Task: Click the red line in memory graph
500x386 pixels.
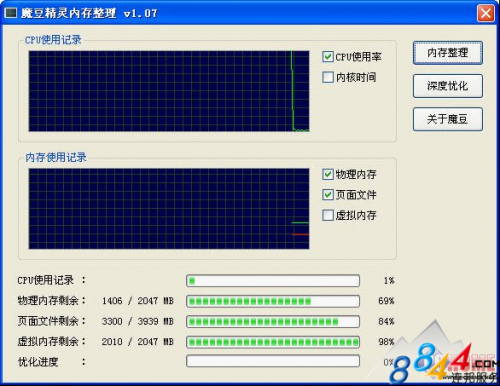Action: pyautogui.click(x=300, y=234)
